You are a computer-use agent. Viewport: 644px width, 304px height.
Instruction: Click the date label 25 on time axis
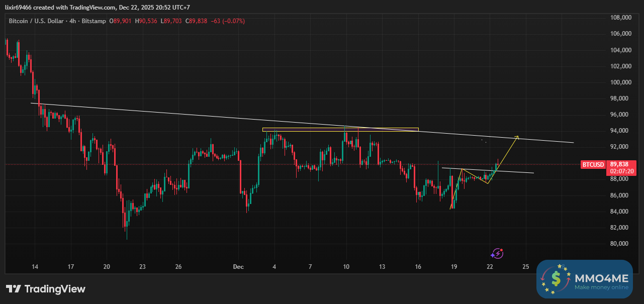pos(525,266)
